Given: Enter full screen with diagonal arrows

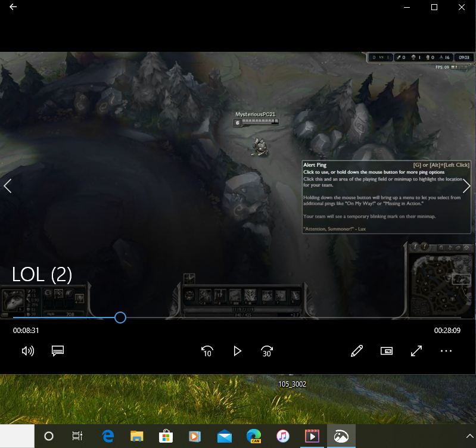Looking at the screenshot, I should 416,351.
